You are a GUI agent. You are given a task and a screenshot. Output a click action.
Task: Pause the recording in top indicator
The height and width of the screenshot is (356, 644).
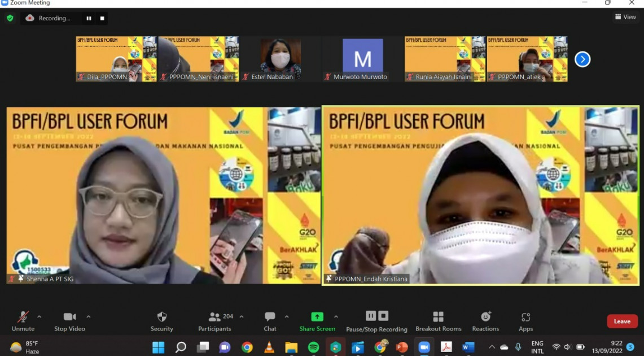89,18
